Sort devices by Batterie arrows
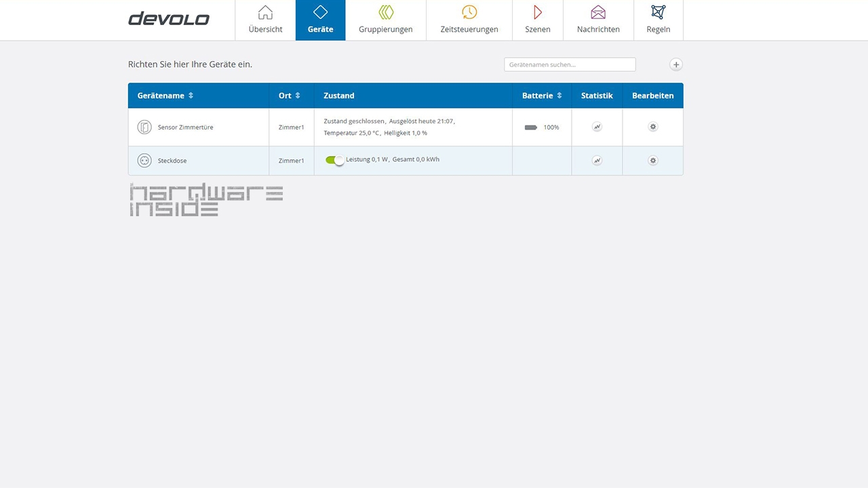This screenshot has width=868, height=488. [x=559, y=96]
